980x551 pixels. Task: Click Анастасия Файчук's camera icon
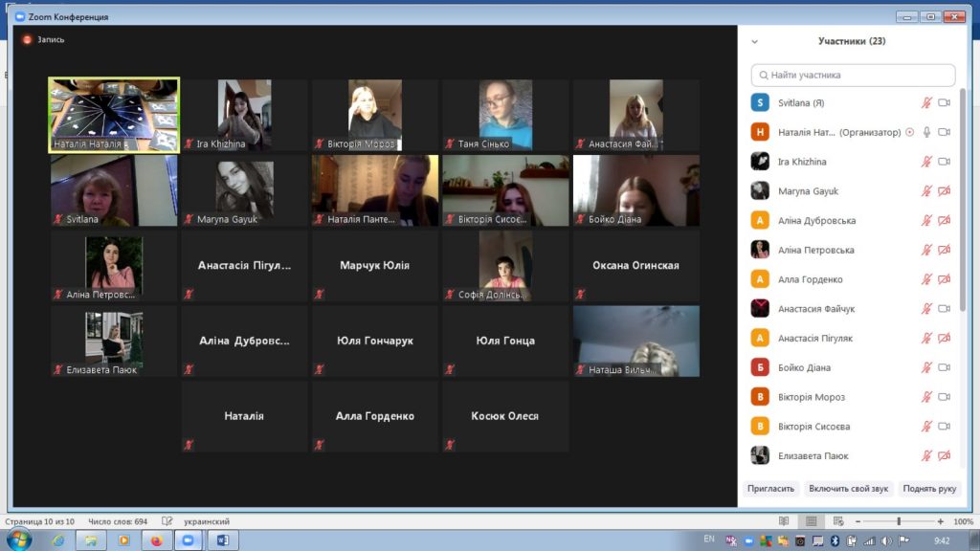pyautogui.click(x=945, y=308)
